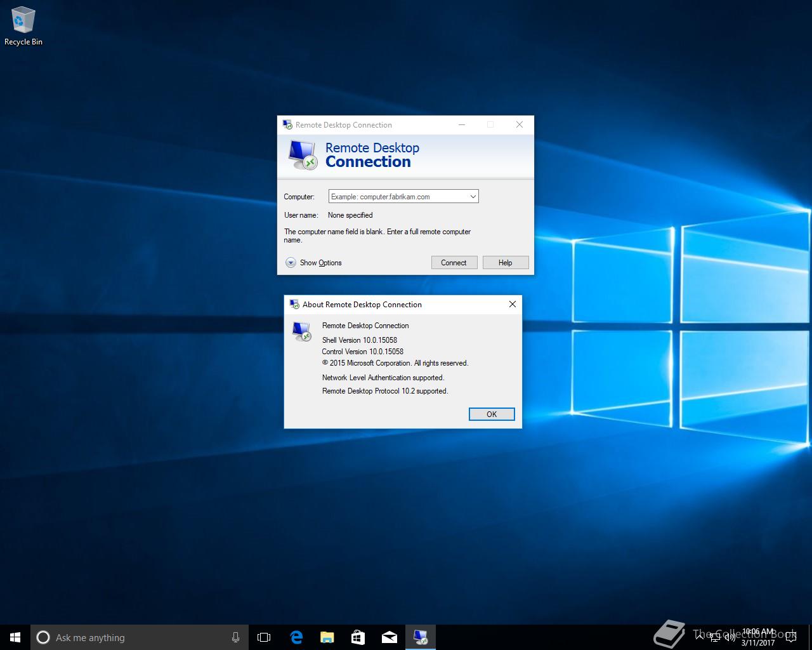
Task: Click the monitor icon in About dialog body
Action: [301, 331]
